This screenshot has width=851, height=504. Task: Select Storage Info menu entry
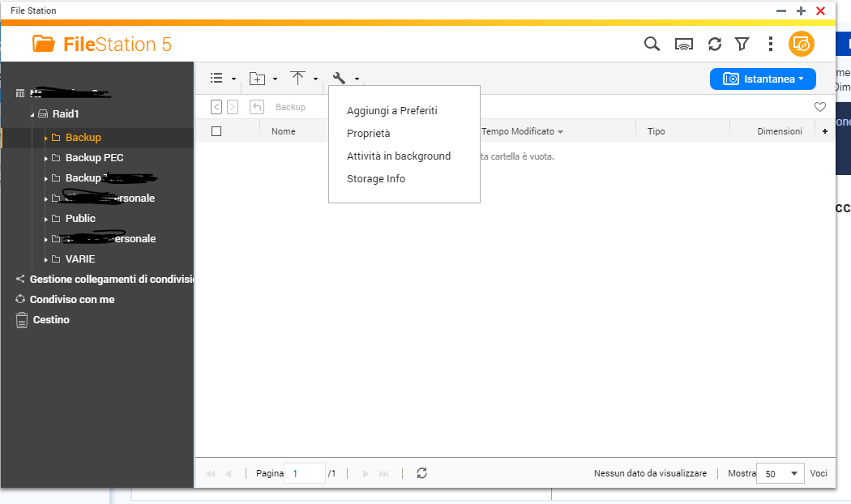click(x=376, y=179)
